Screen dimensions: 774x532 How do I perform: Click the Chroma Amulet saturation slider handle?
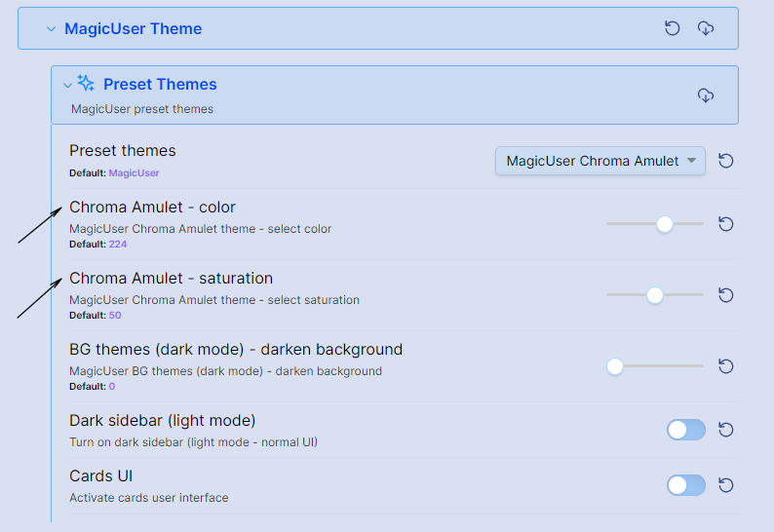coord(654,295)
